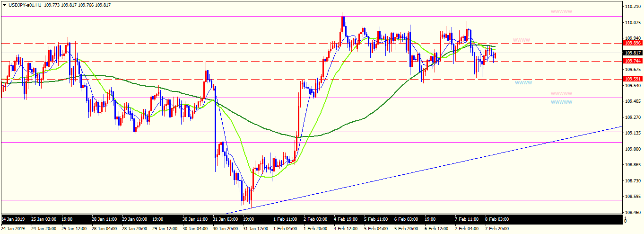644x234 pixels.
Task: Click the 28 Jan 20:00 time label
Action: pyautogui.click(x=135, y=228)
